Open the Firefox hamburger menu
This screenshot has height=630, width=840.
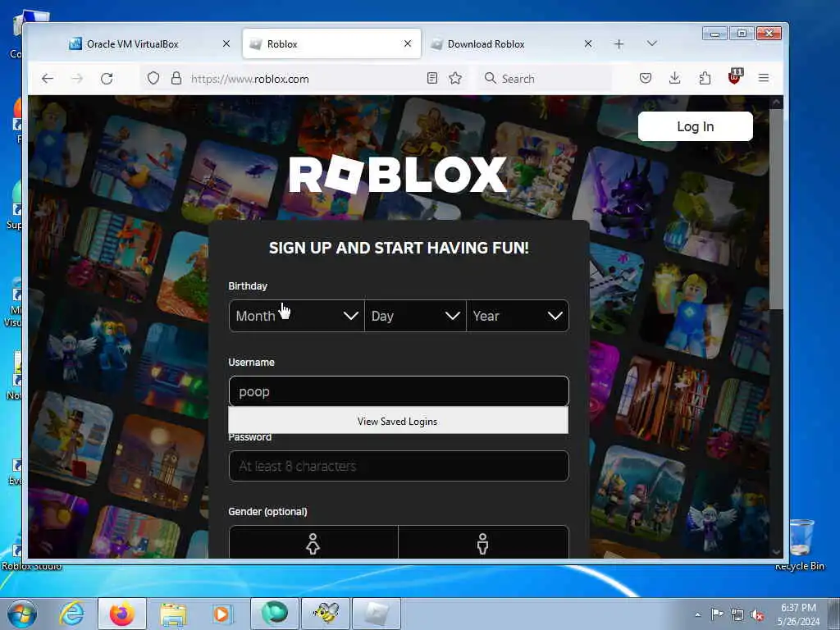(764, 79)
